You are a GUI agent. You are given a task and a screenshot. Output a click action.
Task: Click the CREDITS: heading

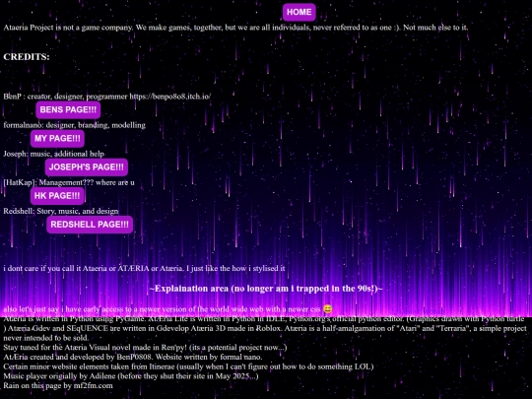pos(27,57)
